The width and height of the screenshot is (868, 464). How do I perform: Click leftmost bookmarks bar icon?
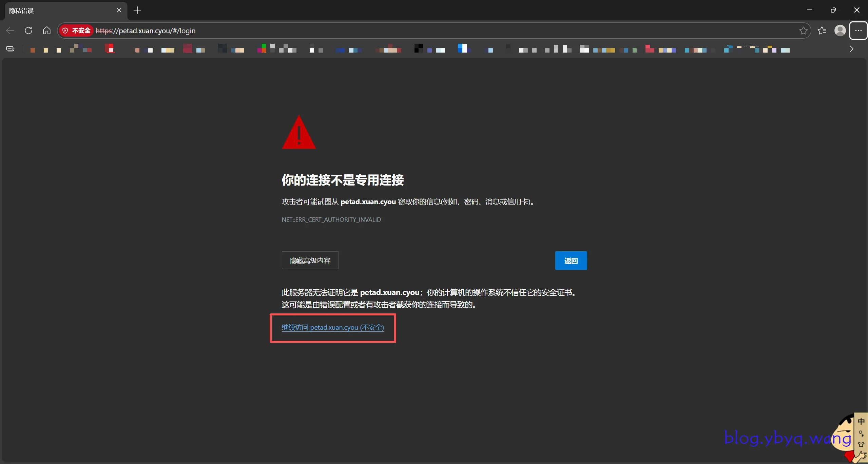pyautogui.click(x=11, y=49)
